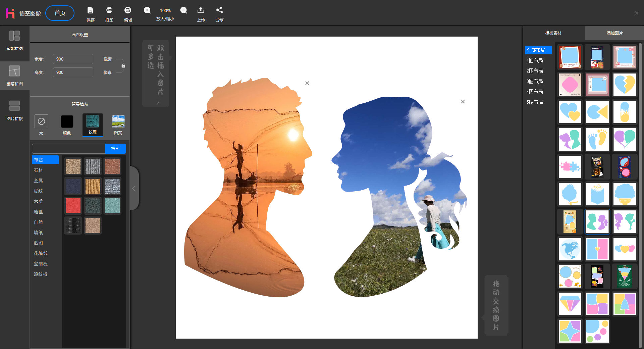Click the 搜索 search button
The height and width of the screenshot is (349, 644).
click(115, 149)
